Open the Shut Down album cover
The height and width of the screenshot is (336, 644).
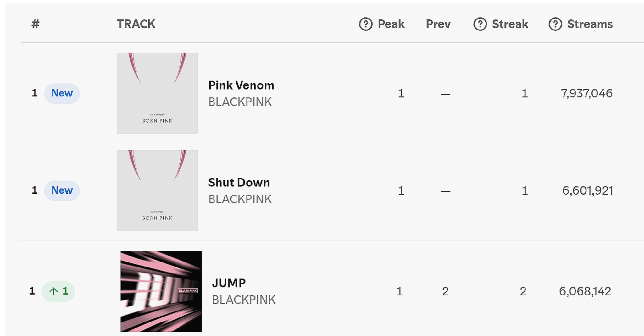(x=157, y=190)
